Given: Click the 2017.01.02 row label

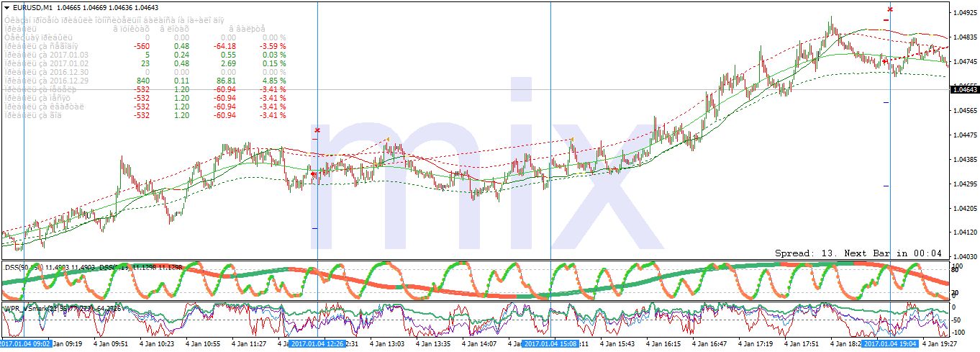Looking at the screenshot, I should (x=47, y=63).
